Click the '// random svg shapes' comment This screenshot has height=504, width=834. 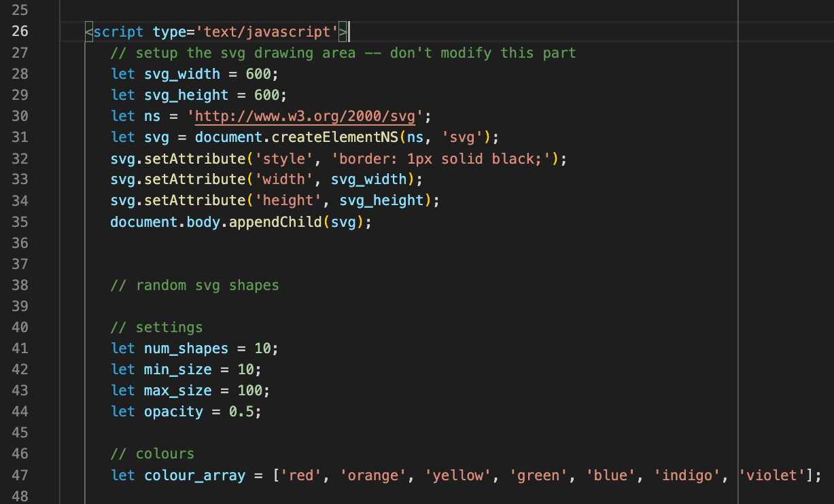coord(196,285)
